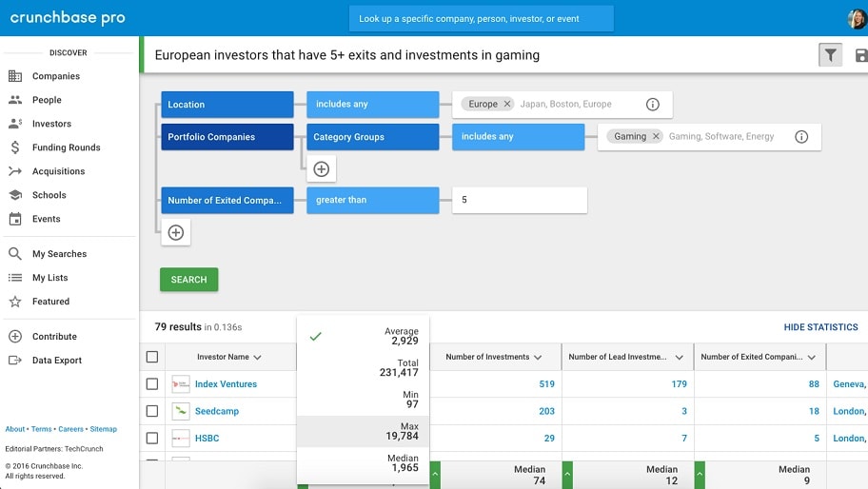Remove the Gaming category chip
Screen dimensions: 868x489
pos(656,136)
